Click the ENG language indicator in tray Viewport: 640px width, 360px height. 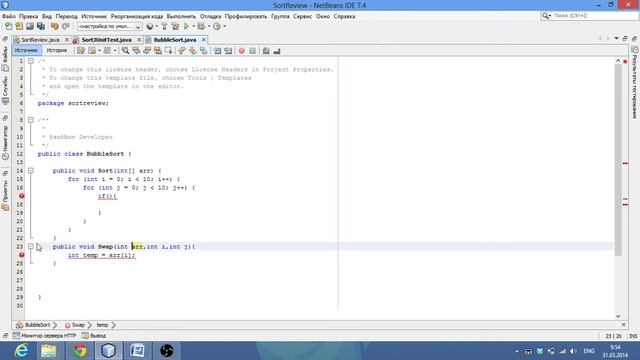(x=589, y=351)
